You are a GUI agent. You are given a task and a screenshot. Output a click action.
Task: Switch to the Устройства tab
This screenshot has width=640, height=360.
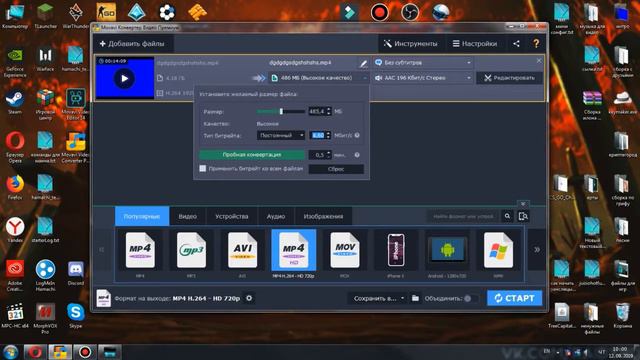click(x=231, y=216)
